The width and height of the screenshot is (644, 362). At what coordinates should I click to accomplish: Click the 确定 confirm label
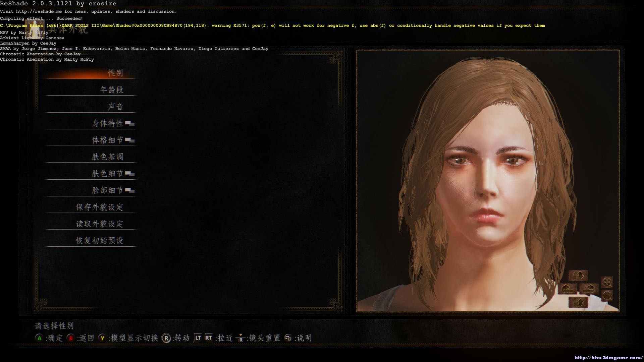pos(55,338)
